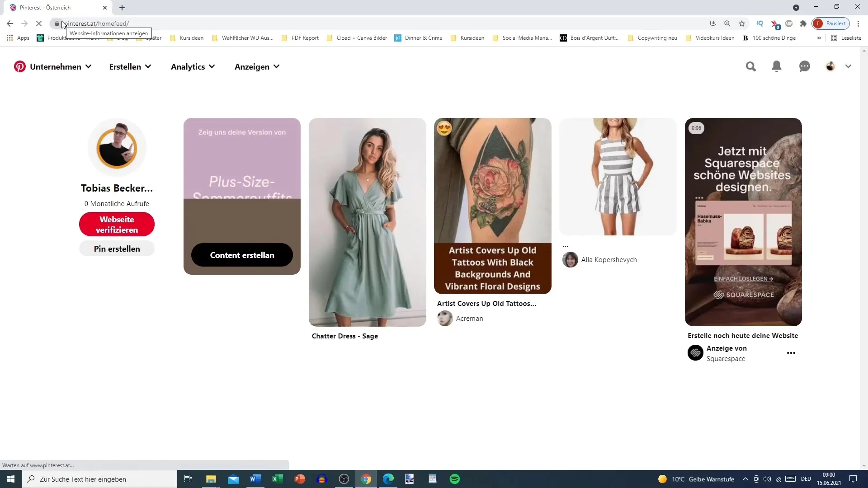Image resolution: width=868 pixels, height=488 pixels.
Task: Open the Windows notification center icon
Action: (x=853, y=479)
